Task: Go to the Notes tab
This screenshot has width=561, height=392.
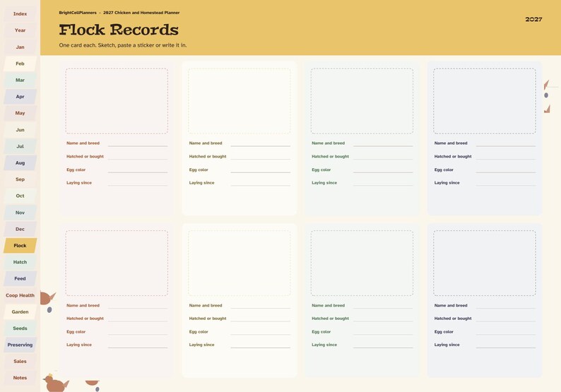Action: tap(20, 378)
